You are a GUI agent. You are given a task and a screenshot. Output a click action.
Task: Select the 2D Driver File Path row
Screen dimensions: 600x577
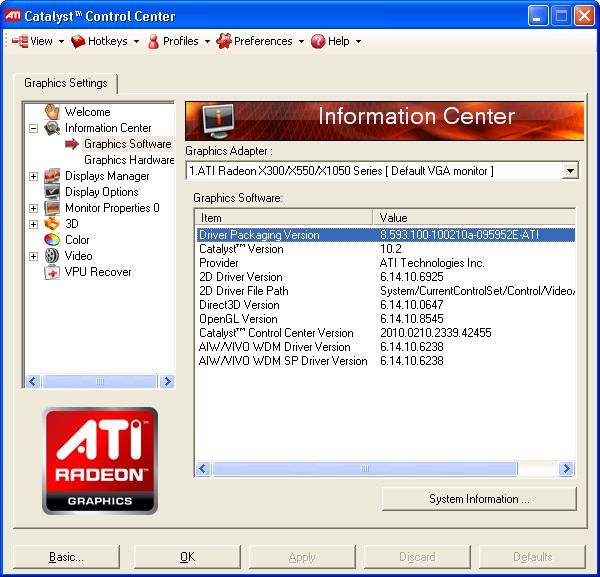pyautogui.click(x=385, y=291)
